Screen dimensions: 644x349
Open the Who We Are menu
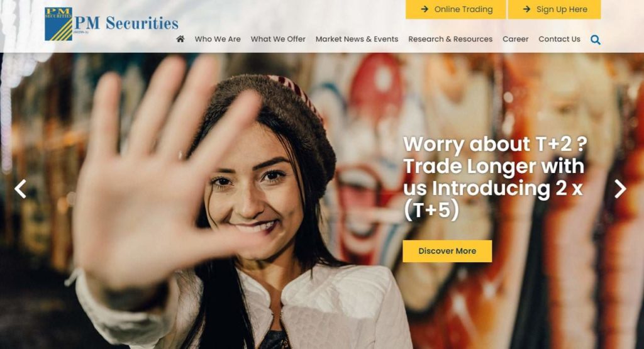[218, 39]
